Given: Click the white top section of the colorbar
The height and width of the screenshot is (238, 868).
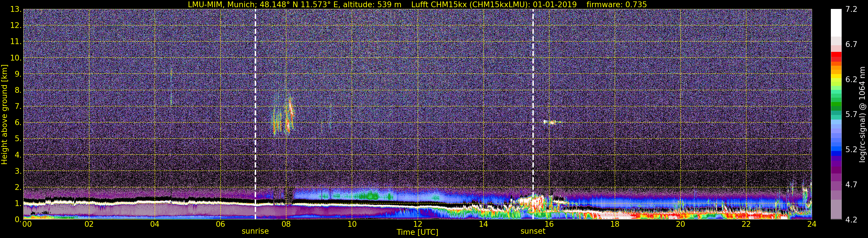Looking at the screenshot, I should click(836, 22).
